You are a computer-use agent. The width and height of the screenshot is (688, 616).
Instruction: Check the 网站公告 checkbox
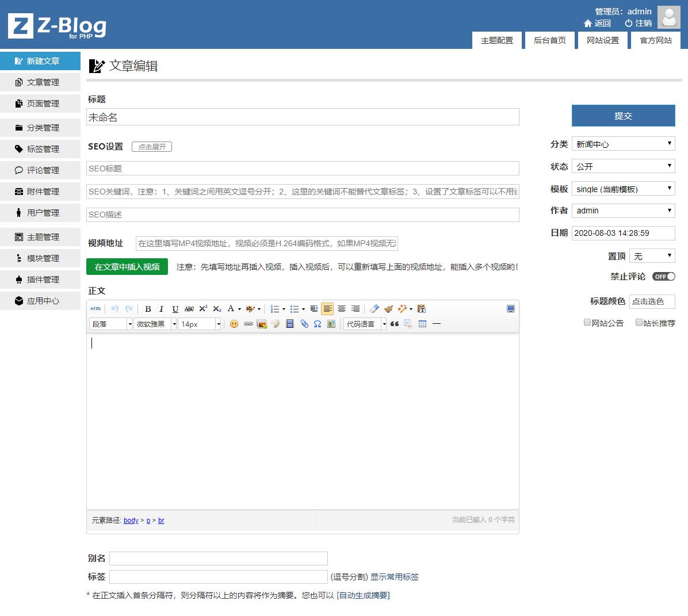[x=587, y=323]
